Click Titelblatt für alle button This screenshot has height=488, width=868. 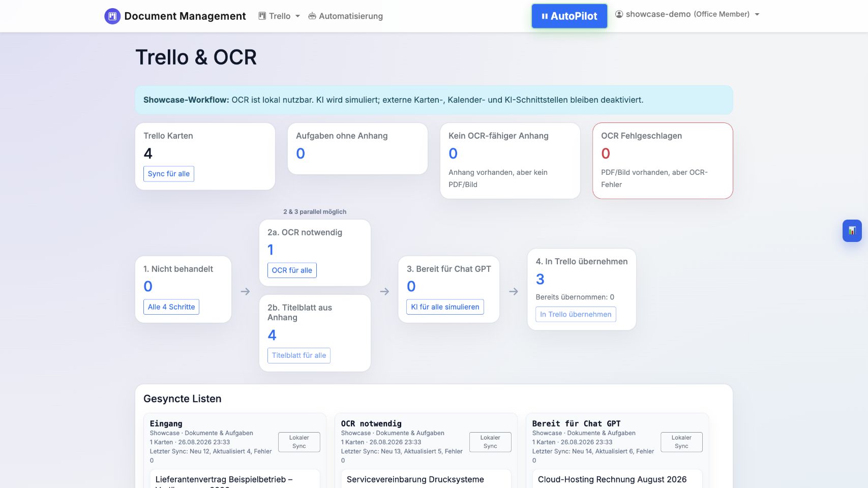pos(299,355)
